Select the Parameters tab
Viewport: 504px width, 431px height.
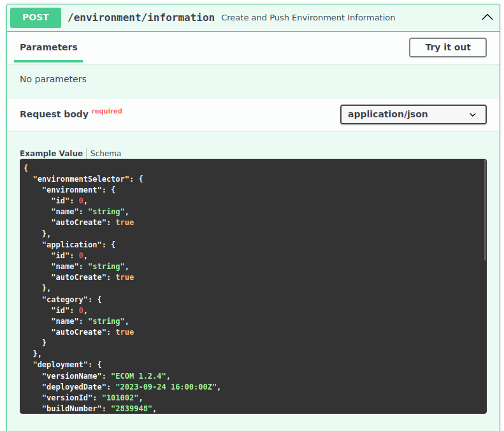[x=48, y=47]
